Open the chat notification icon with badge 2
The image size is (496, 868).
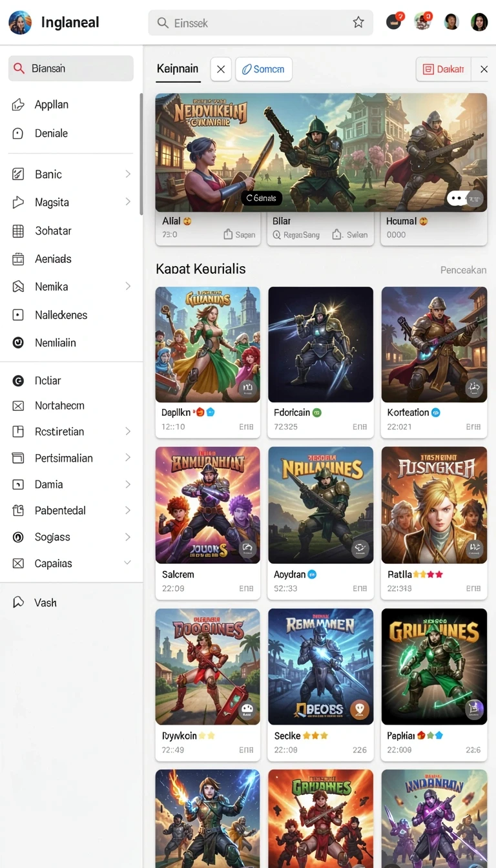(394, 21)
